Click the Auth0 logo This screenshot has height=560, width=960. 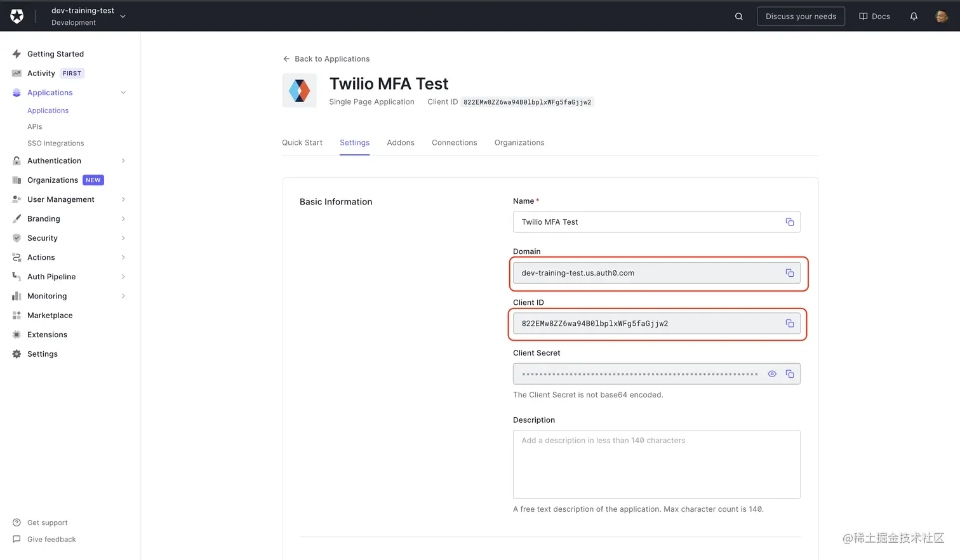16,16
